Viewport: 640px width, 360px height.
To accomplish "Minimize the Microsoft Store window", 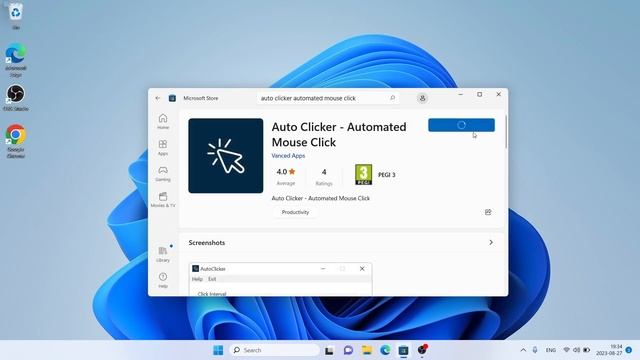I will point(461,94).
